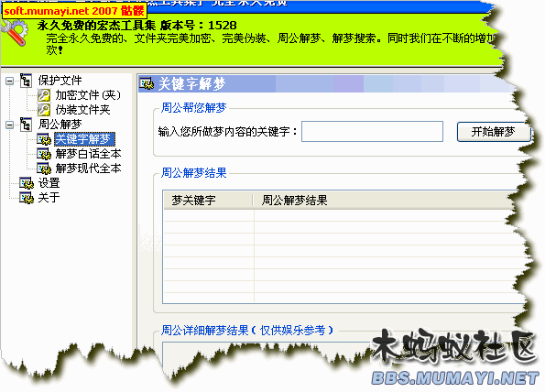Image resolution: width=545 pixels, height=392 pixels.
Task: Click the key icon beside 伪装文件夹
Action: (44, 110)
